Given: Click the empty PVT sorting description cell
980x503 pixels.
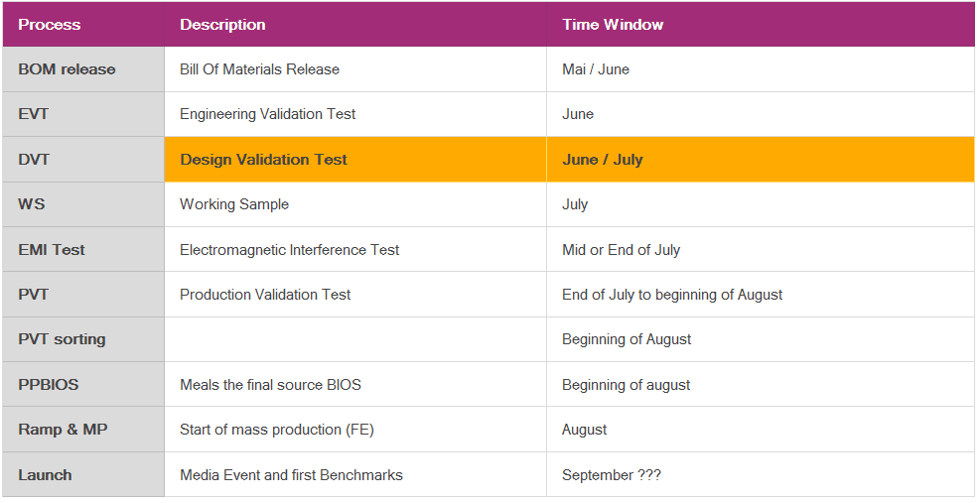Looking at the screenshot, I should point(354,339).
